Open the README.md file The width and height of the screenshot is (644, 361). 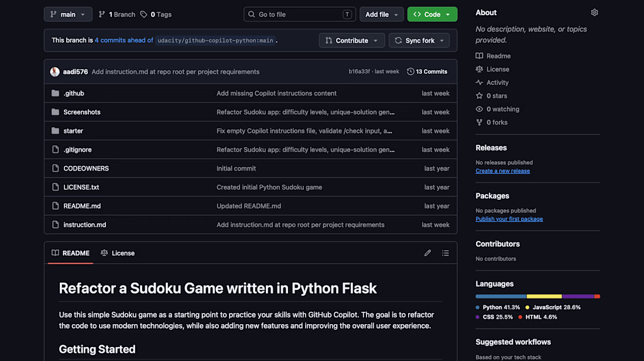coord(82,206)
